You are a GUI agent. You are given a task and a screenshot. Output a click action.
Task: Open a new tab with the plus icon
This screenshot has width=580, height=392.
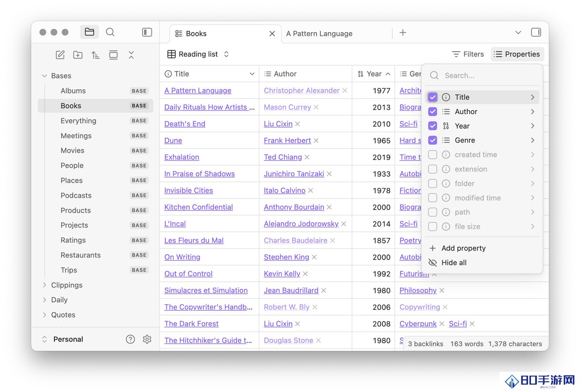(403, 33)
